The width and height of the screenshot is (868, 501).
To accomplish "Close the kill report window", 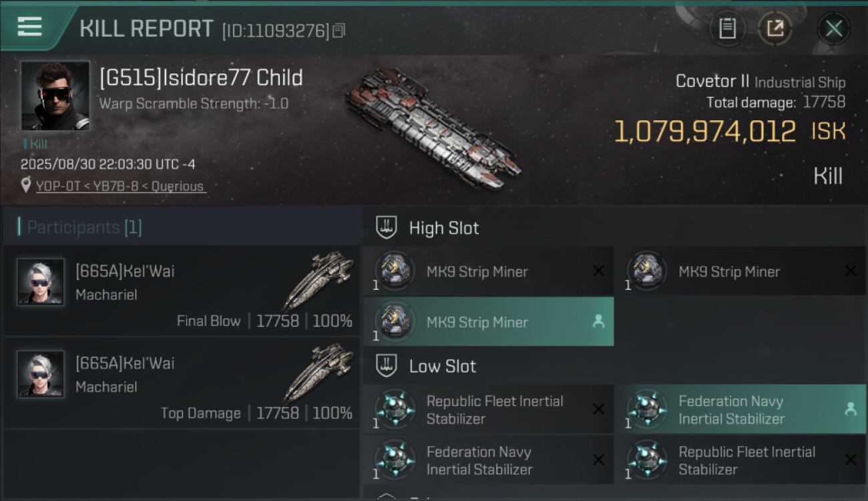I will click(833, 29).
